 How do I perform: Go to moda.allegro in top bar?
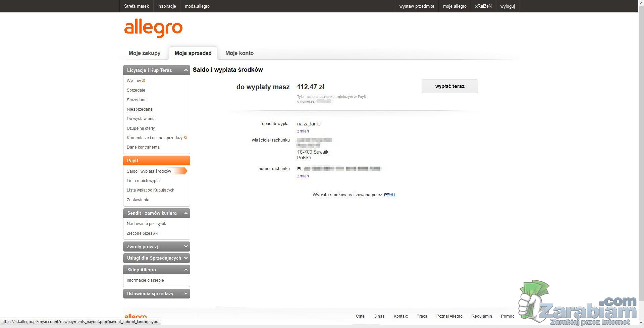(197, 6)
